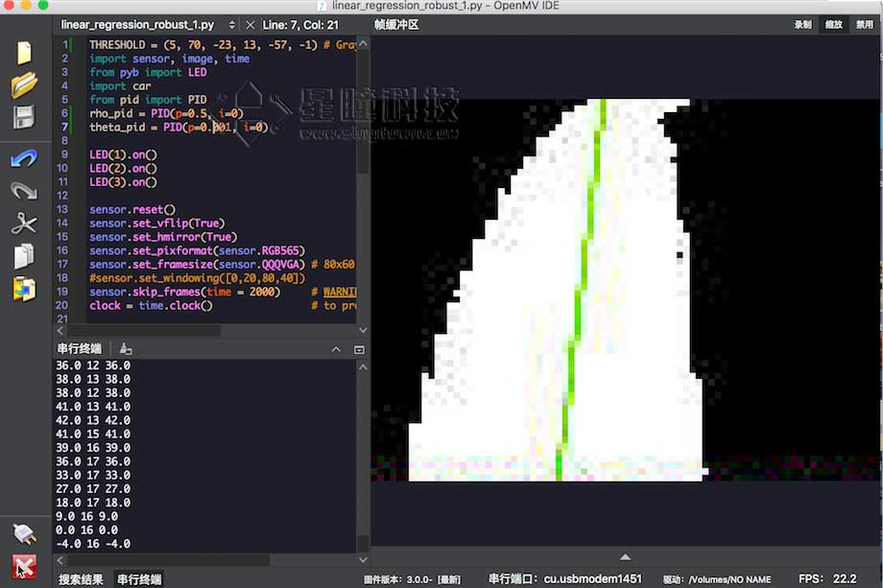Screen dimensions: 883x588
Task: Click Zoom button in frame buffer header
Action: 833,24
